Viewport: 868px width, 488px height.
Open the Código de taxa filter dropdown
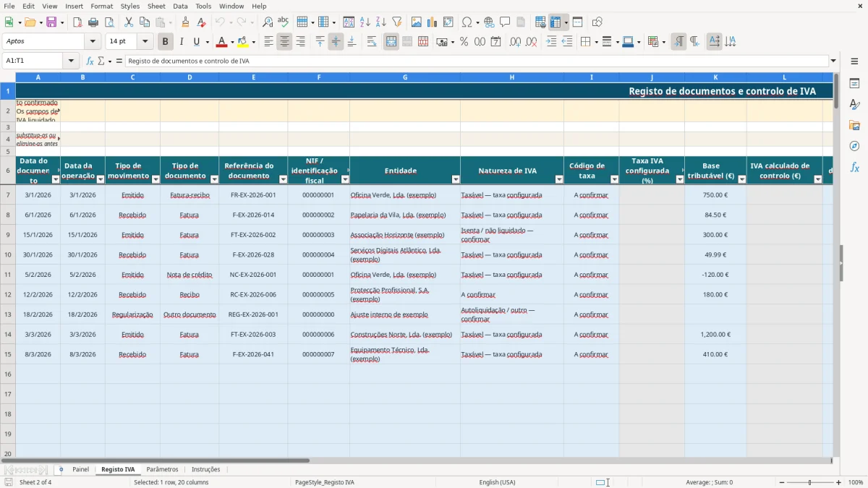614,179
